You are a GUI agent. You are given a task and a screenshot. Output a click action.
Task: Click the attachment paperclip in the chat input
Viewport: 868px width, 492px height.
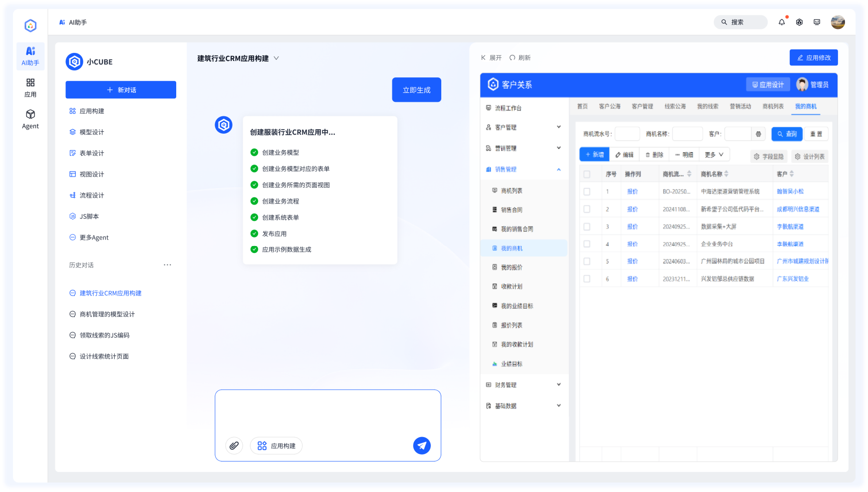pyautogui.click(x=234, y=446)
